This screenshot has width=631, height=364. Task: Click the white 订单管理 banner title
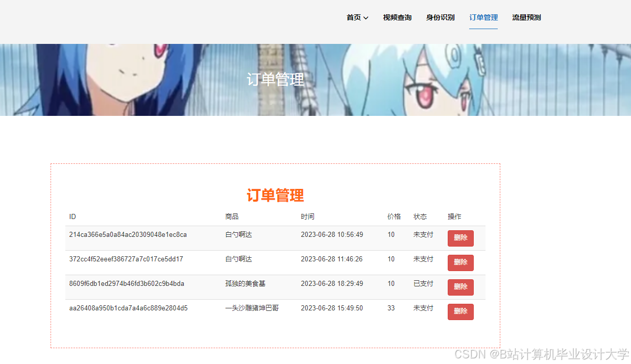pyautogui.click(x=275, y=79)
